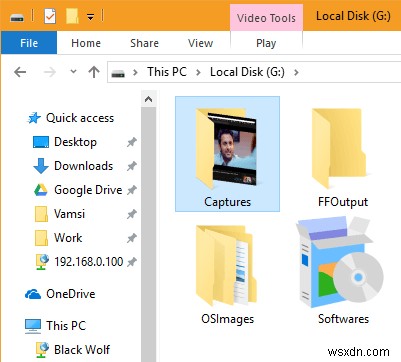The width and height of the screenshot is (401, 362).
Task: Click the drive icon in the title bar
Action: tap(17, 17)
